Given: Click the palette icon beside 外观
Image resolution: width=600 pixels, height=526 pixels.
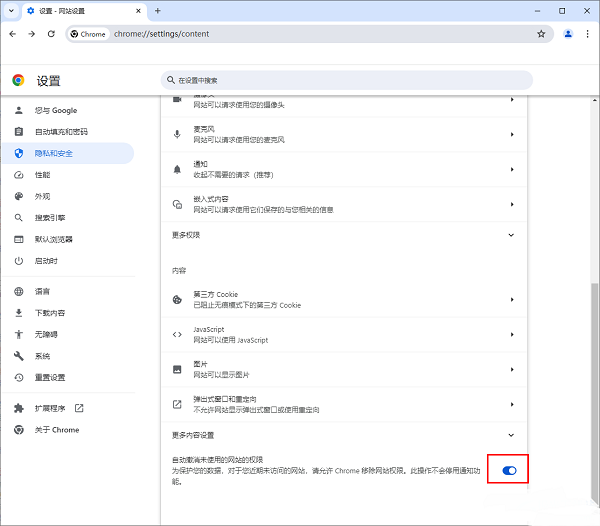Looking at the screenshot, I should (19, 196).
